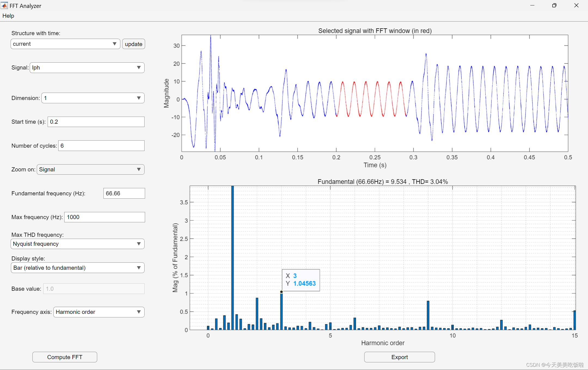Open the Help menu
Viewport: 588px width, 370px height.
(8, 16)
